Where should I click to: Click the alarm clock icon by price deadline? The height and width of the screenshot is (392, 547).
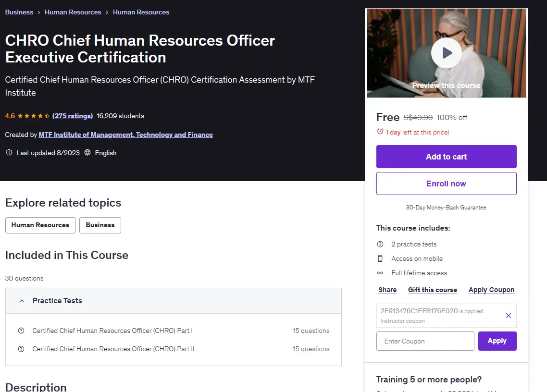[x=380, y=132]
